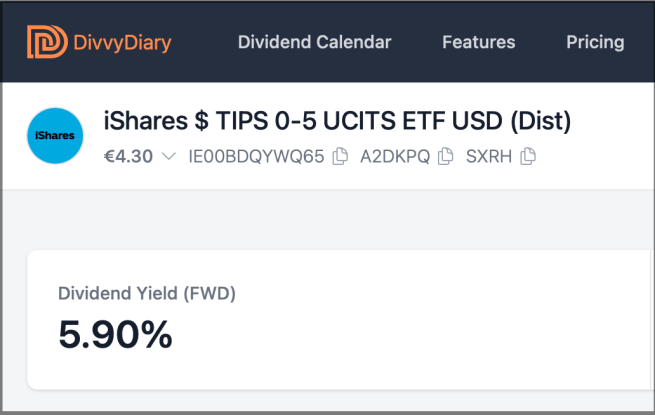
Task: Open the Pricing page
Action: click(595, 42)
